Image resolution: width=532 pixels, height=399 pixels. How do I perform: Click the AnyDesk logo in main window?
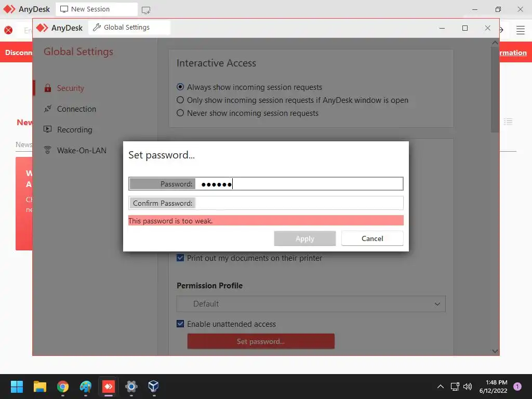(9, 9)
